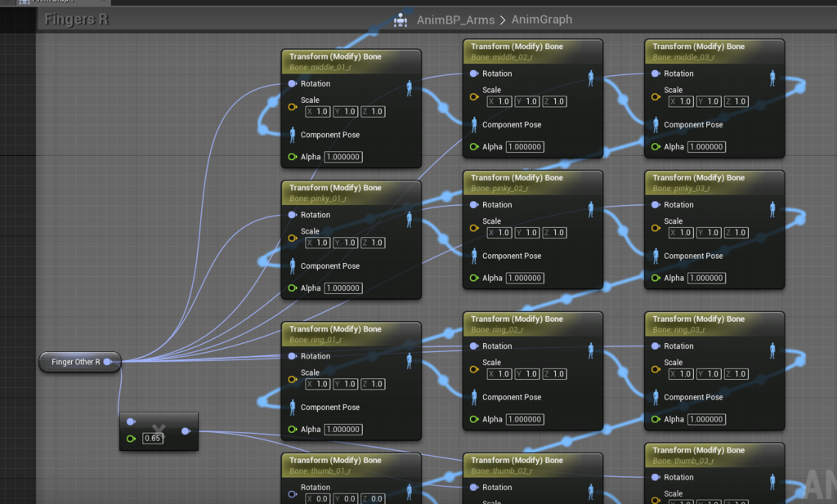
Task: Click Rotation pin on ring_01_r node
Action: click(292, 356)
